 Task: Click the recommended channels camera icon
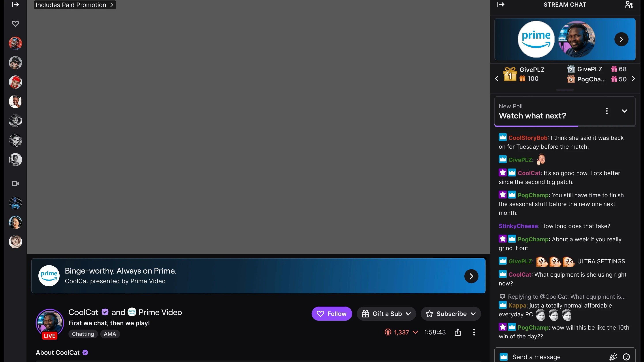[x=15, y=184]
